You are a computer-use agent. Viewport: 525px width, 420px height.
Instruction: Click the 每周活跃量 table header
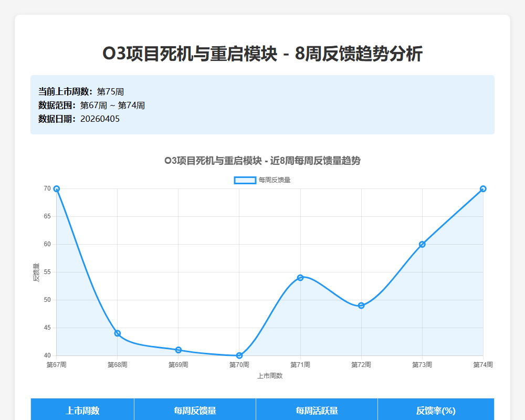click(x=317, y=410)
